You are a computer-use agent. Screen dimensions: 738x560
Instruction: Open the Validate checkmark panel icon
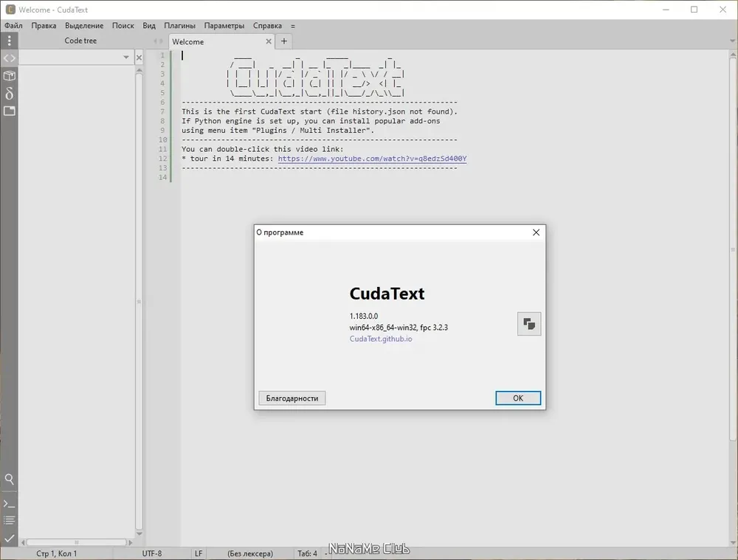[9, 538]
